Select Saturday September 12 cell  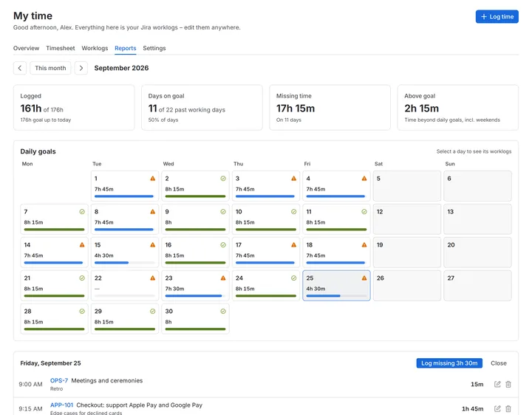coord(407,219)
